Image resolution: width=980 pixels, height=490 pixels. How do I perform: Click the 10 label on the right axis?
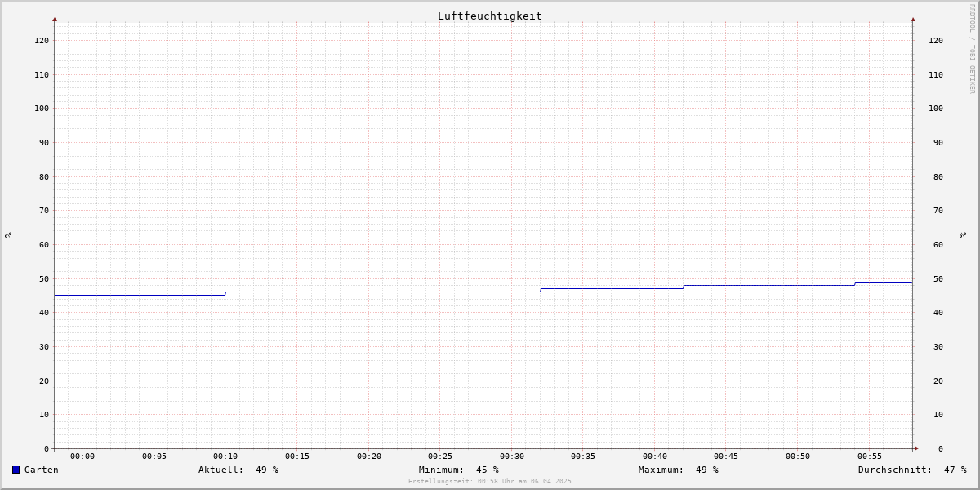938,415
